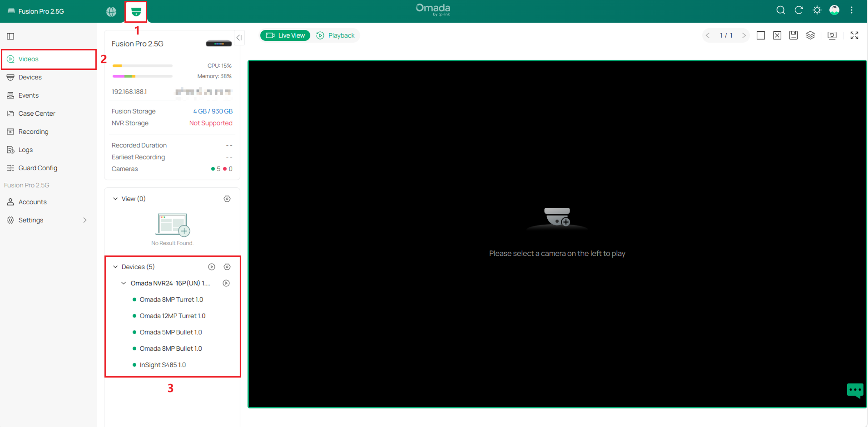Open View section settings gear

coord(227,199)
